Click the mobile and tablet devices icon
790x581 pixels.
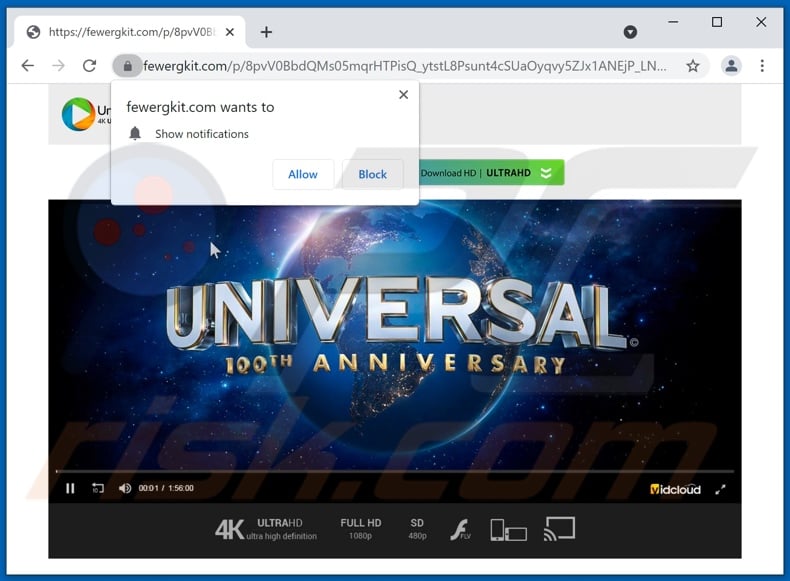tap(508, 530)
